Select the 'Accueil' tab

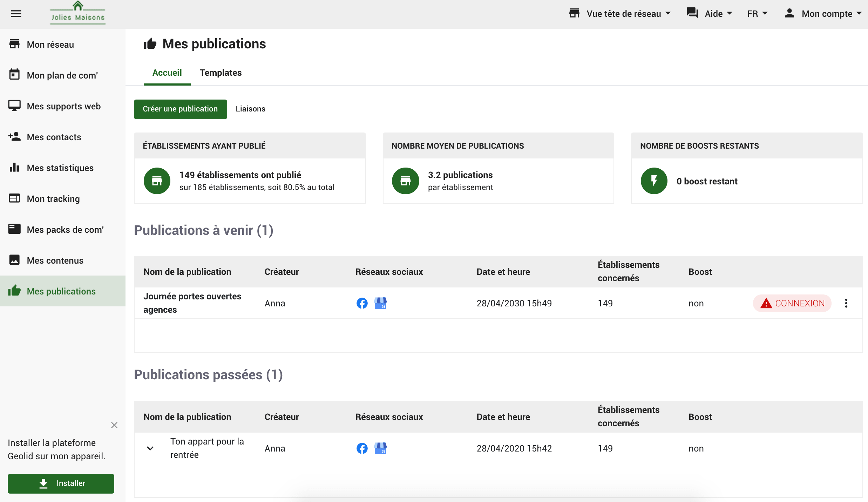tap(167, 73)
